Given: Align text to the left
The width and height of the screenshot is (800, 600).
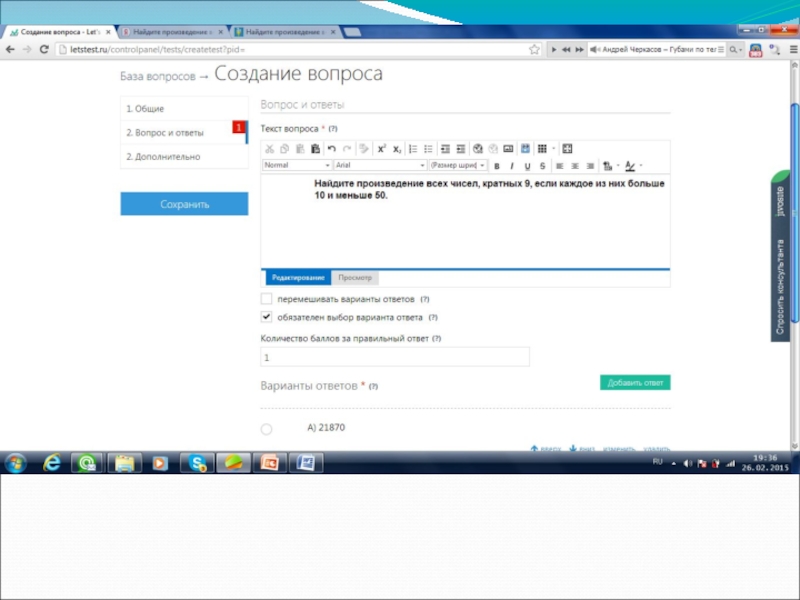Looking at the screenshot, I should (560, 166).
